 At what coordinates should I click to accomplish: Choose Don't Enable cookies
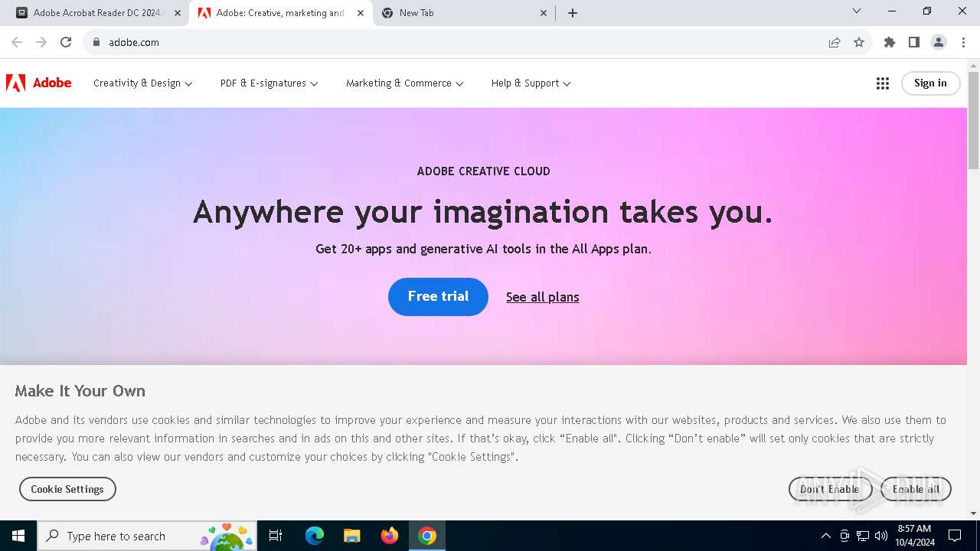click(830, 489)
